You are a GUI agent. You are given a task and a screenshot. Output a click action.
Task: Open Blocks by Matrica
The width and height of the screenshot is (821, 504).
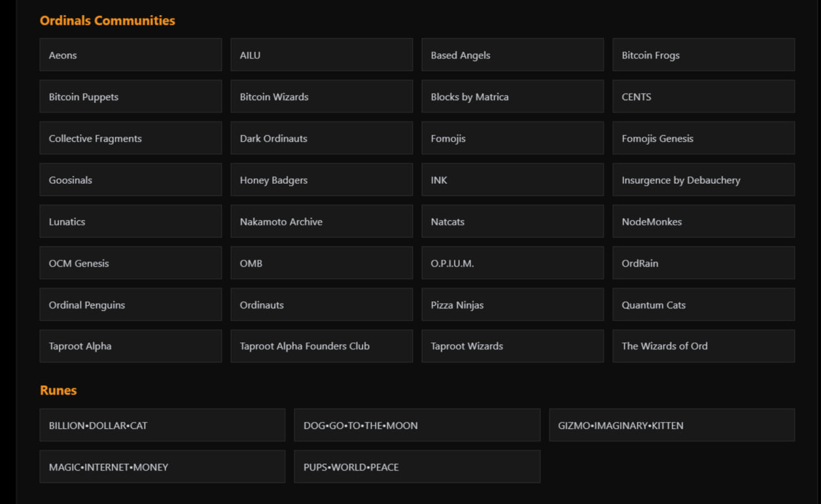point(513,97)
